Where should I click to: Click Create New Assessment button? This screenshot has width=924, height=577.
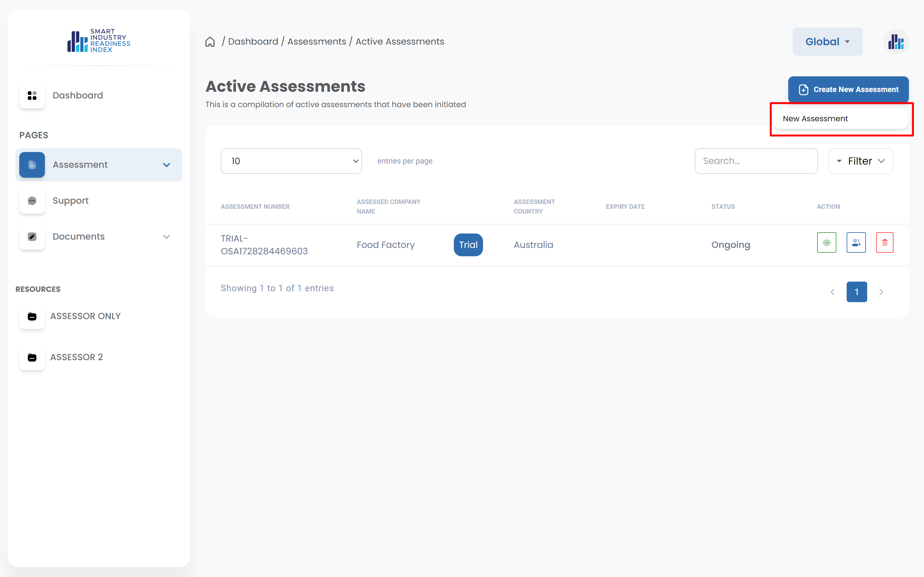pos(848,89)
